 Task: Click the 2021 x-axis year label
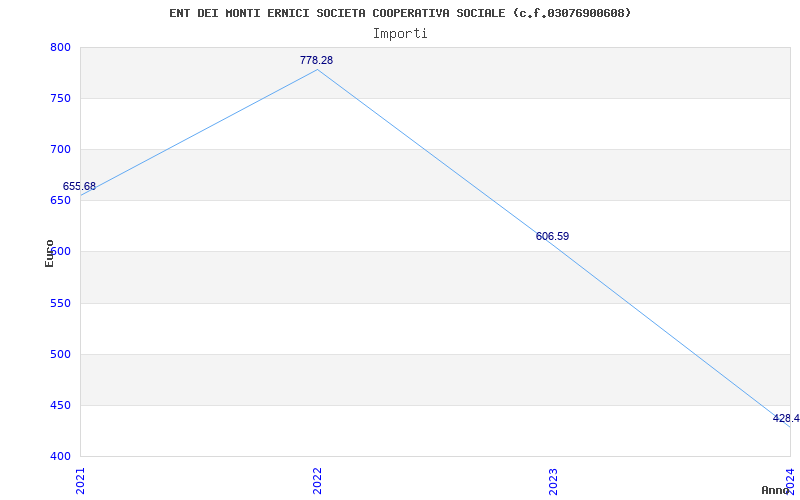81,481
